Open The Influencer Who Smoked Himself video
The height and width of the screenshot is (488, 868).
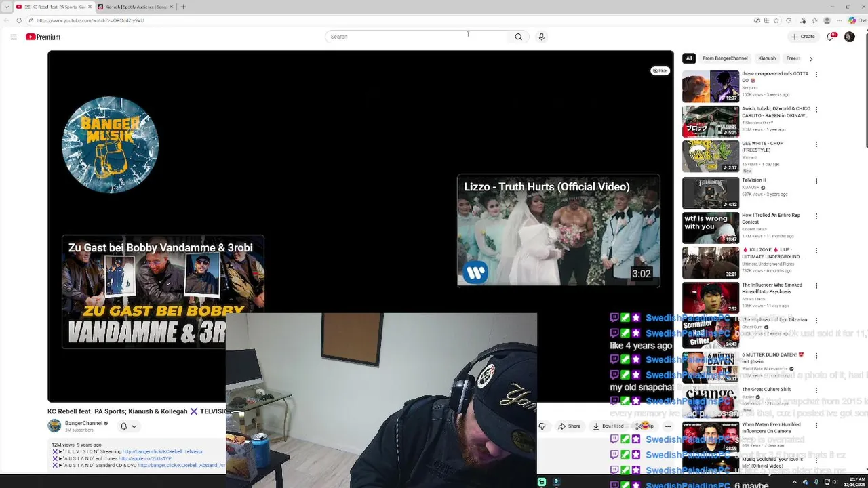tap(772, 288)
